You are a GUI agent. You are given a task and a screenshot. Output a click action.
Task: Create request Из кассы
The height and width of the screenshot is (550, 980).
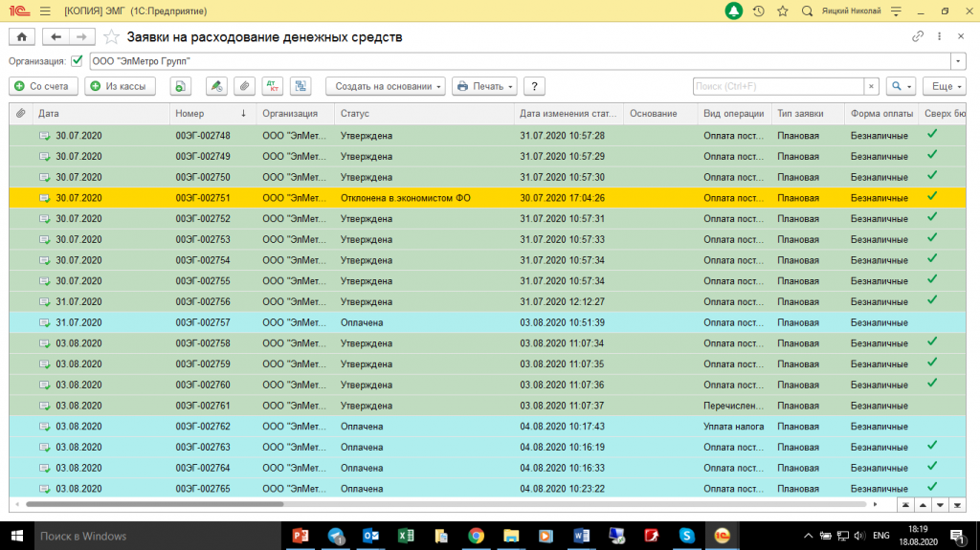click(120, 86)
